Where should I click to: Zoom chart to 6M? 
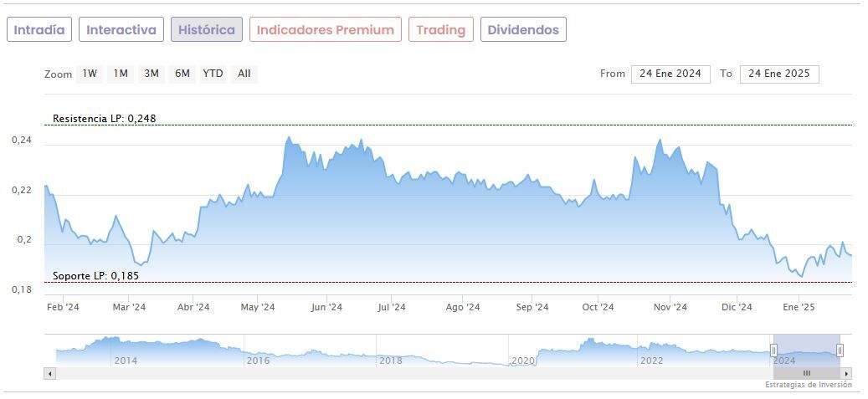click(x=182, y=74)
